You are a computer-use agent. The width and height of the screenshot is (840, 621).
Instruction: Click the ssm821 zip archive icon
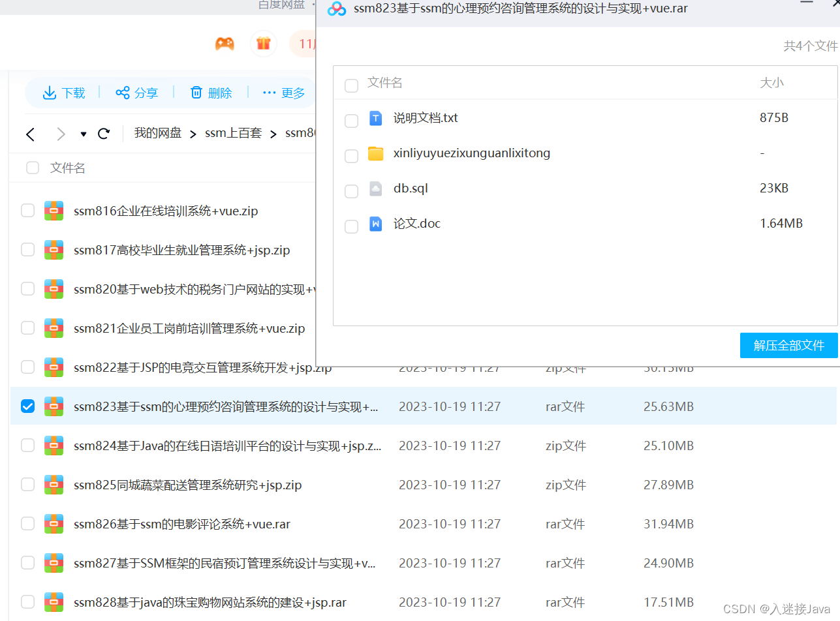(54, 328)
